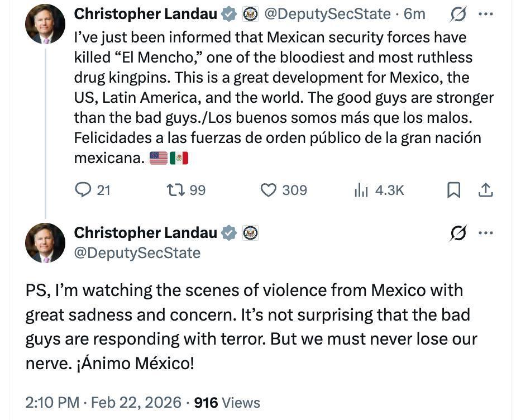Click Christopher Landau name on first tweet

pos(145,14)
